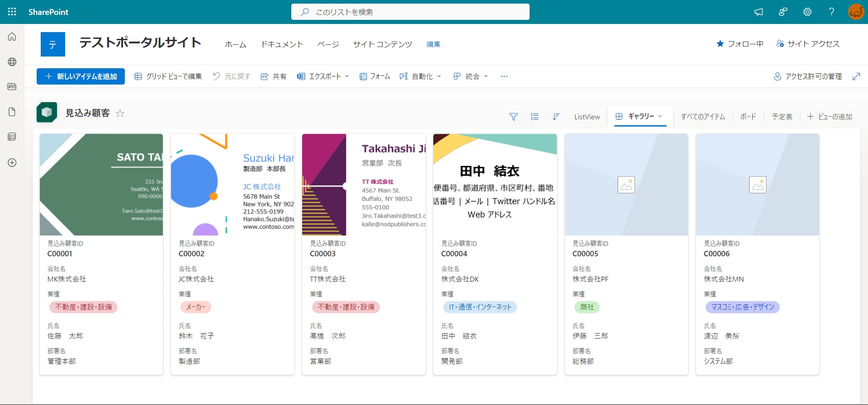
Task: Open the Help question mark icon
Action: [831, 12]
